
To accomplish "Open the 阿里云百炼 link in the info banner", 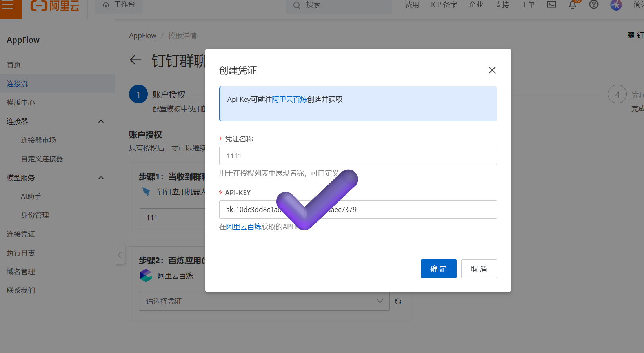I will tap(289, 100).
